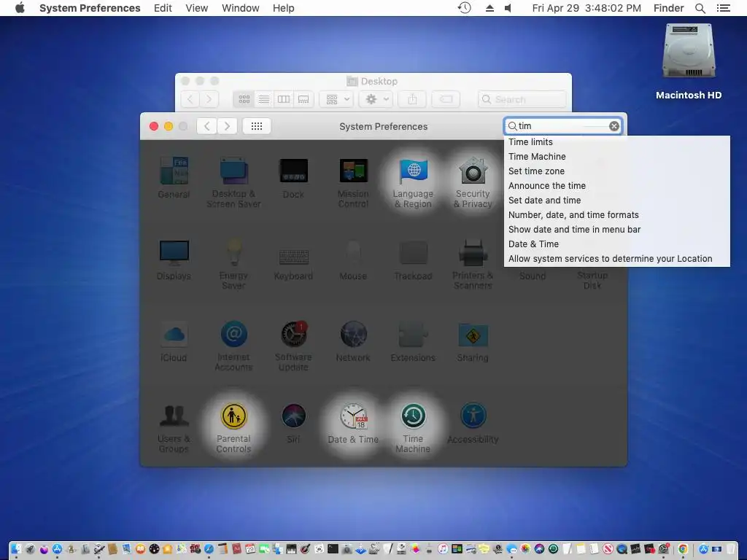747x560 pixels.
Task: Open Network preferences
Action: click(353, 341)
